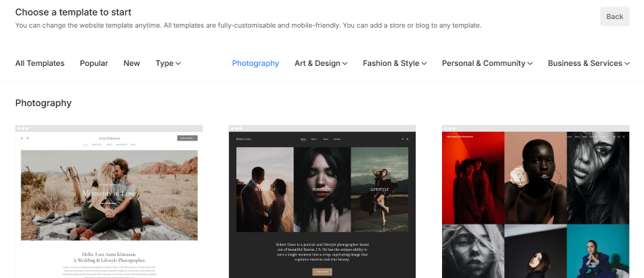
Task: Choose the Anna Klinsman wedding template
Action: [x=109, y=202]
